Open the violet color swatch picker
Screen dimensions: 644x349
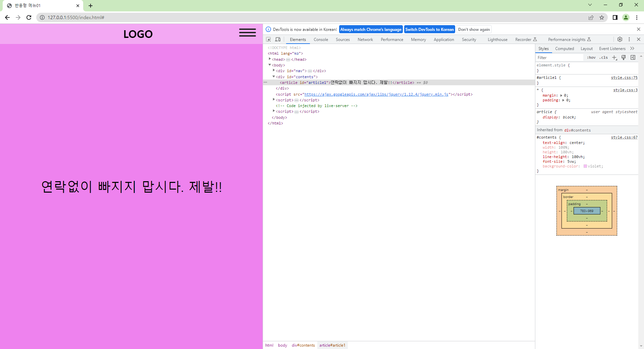[x=585, y=166]
